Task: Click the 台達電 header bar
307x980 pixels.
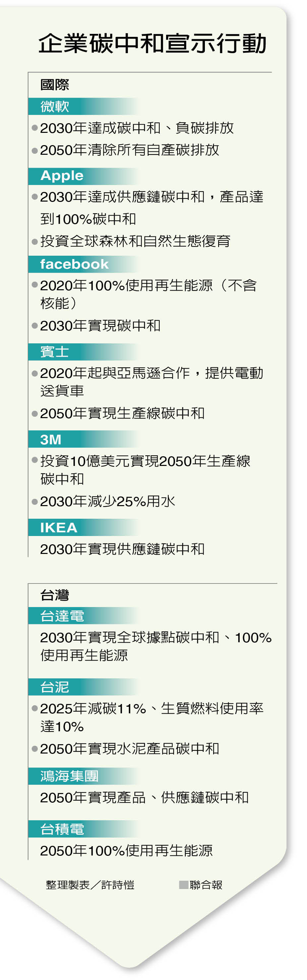Action: click(x=84, y=616)
